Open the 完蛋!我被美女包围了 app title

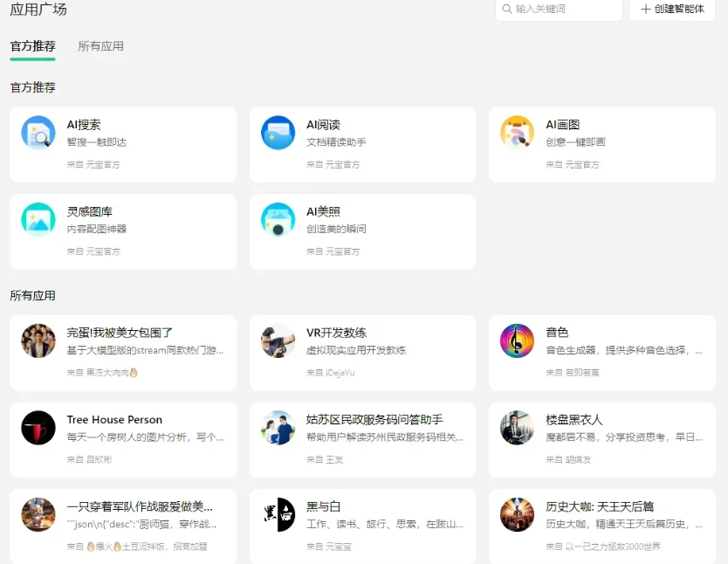click(120, 333)
